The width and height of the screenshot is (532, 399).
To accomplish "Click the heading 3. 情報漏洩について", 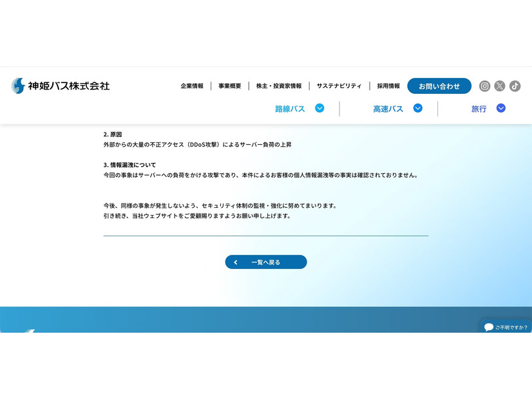I will 129,165.
